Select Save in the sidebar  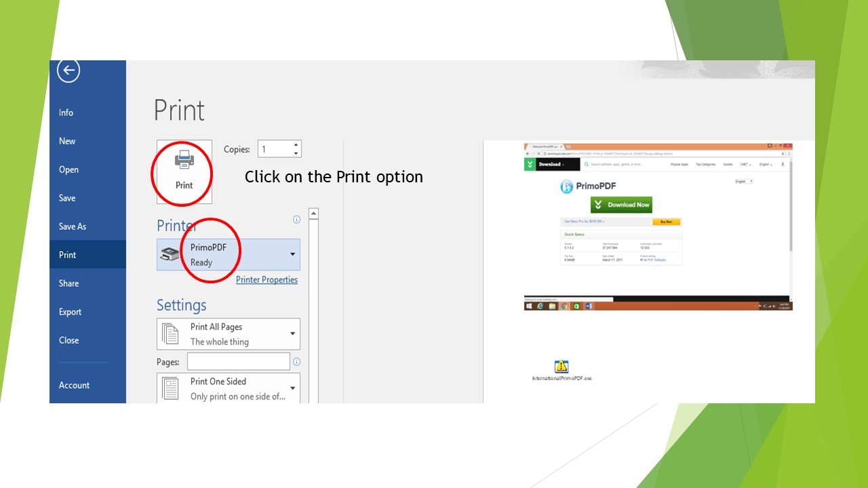coord(67,198)
